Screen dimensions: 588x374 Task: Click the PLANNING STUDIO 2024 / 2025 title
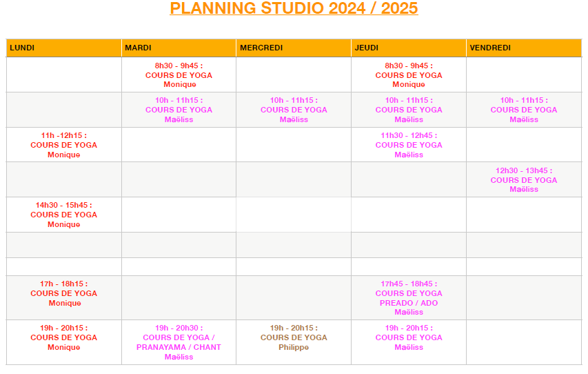point(294,8)
